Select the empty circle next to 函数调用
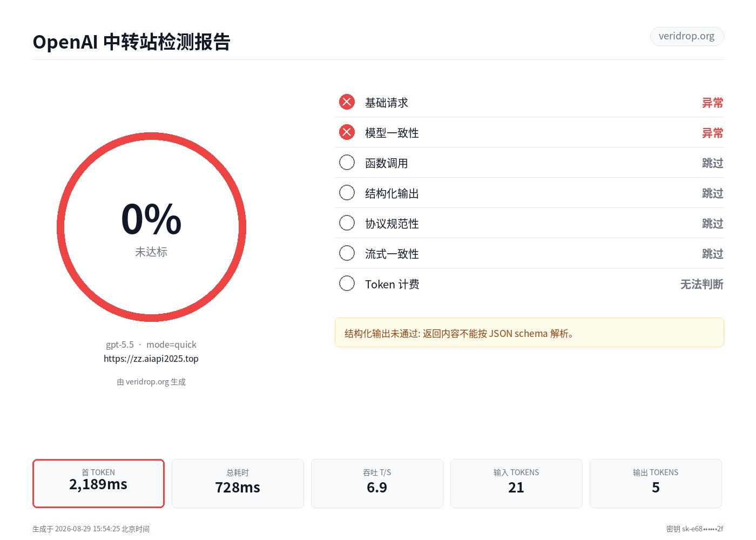This screenshot has height=540, width=756. [347, 163]
